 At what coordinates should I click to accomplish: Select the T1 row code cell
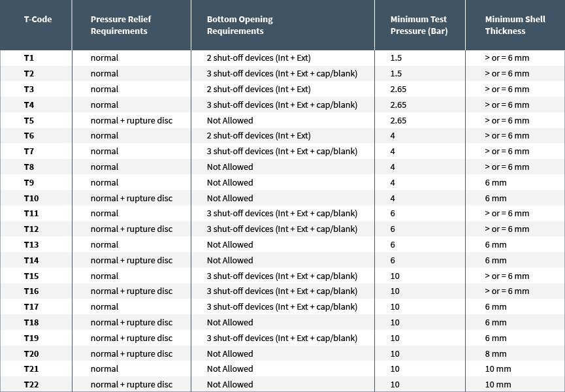pos(29,58)
